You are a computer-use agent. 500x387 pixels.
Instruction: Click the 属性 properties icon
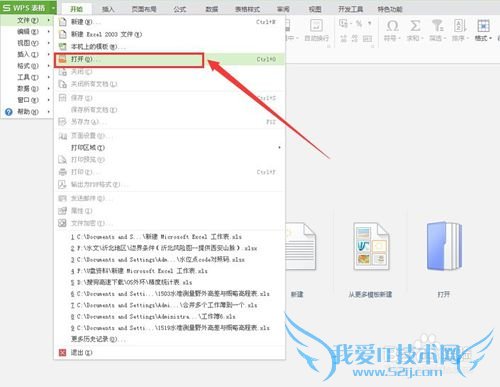[x=63, y=211]
